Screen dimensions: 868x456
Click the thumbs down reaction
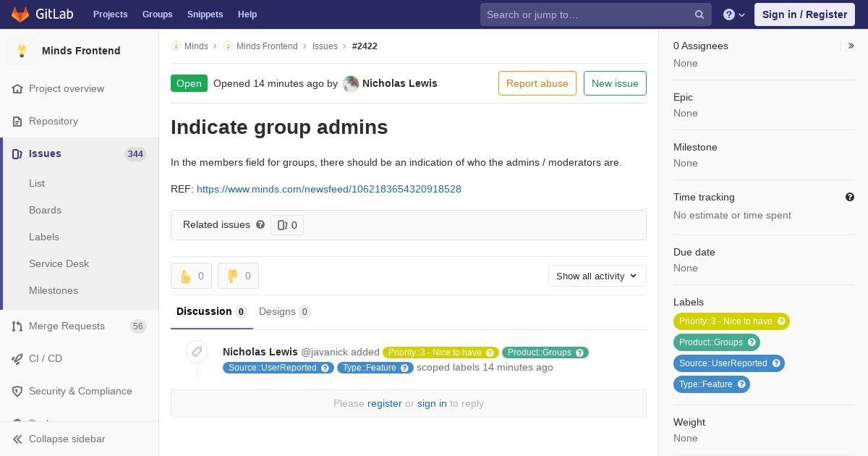(x=238, y=276)
